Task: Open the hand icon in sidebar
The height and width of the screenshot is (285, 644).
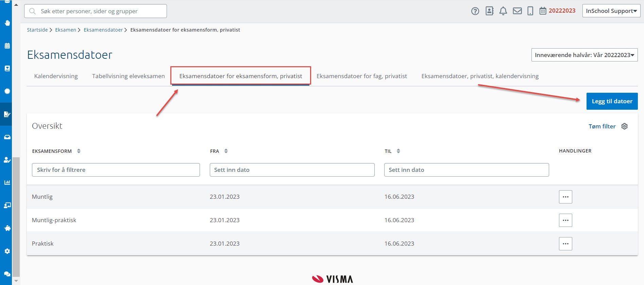Action: coord(7,23)
